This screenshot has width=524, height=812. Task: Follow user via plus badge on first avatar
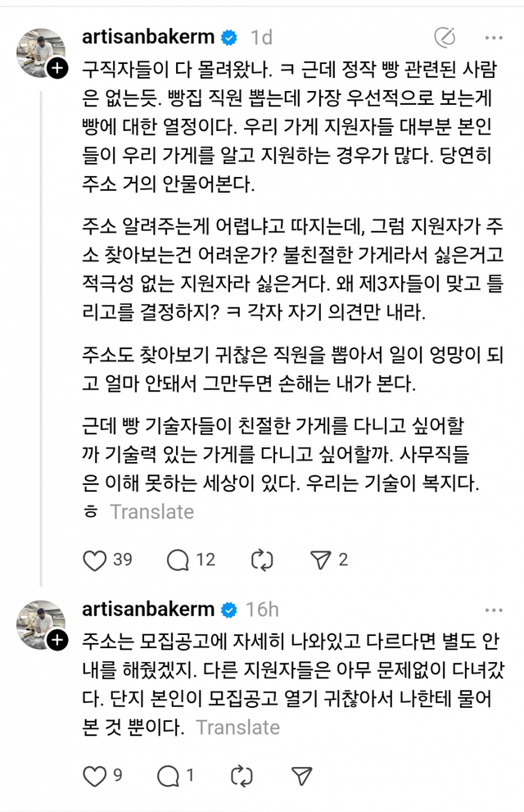(x=56, y=70)
